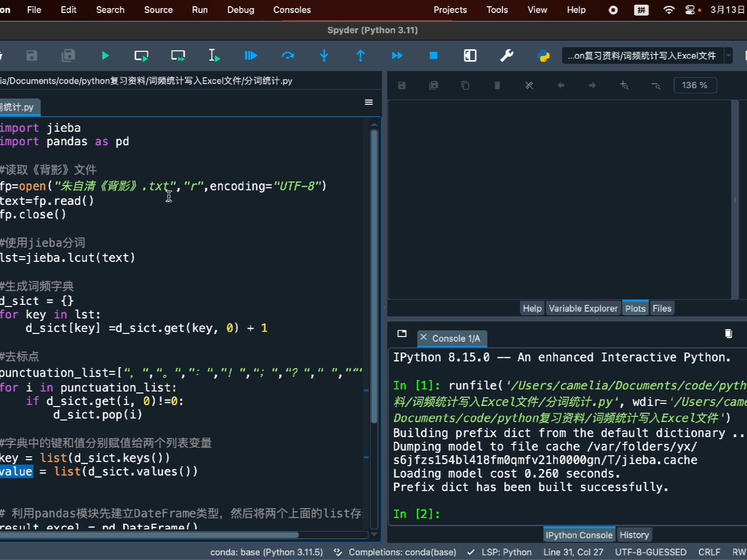Clear the console with the trash icon
Screen dimensions: 747x560
pos(728,333)
